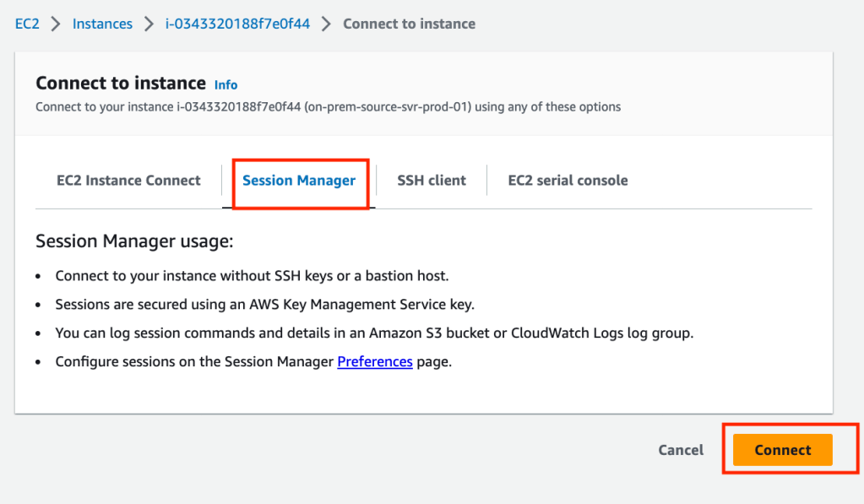Click breadcrumb chevron after EC2

56,24
